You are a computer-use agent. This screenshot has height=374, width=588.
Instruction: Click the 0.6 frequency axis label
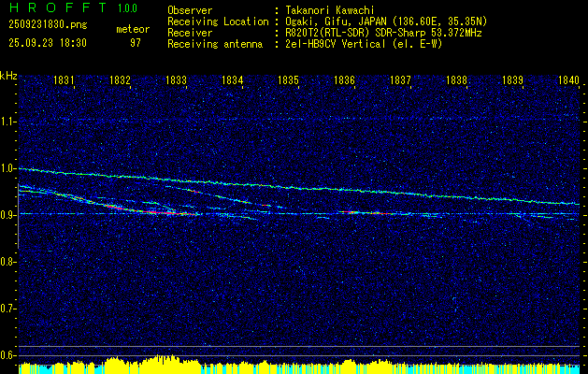pos(8,355)
